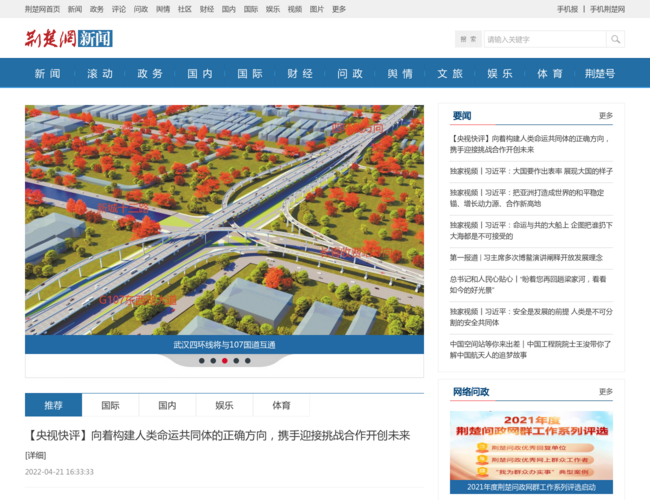Image resolution: width=650 pixels, height=500 pixels.
Task: Open the 荆楚网首页 homepage link
Action: (x=42, y=9)
